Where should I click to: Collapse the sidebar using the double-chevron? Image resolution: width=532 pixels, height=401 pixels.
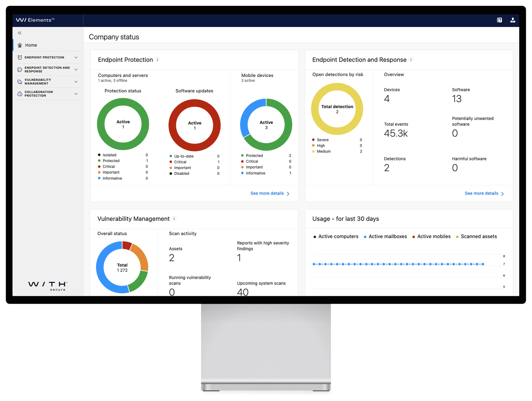(20, 33)
